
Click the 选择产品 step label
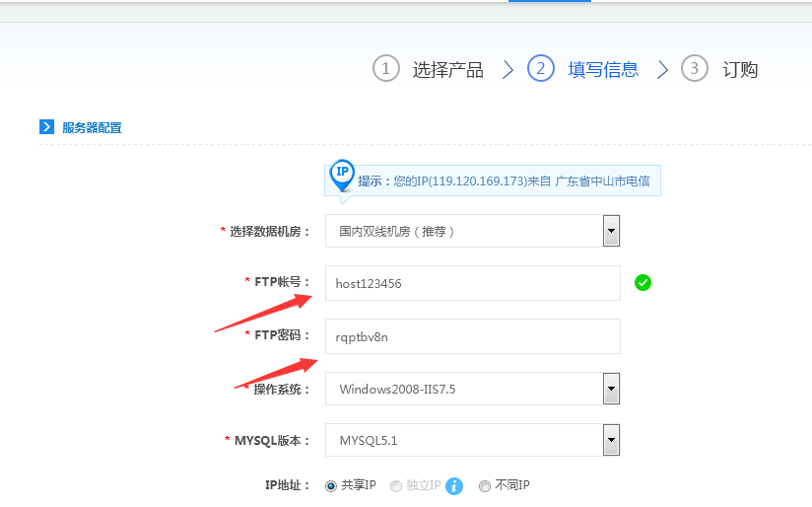tap(448, 69)
